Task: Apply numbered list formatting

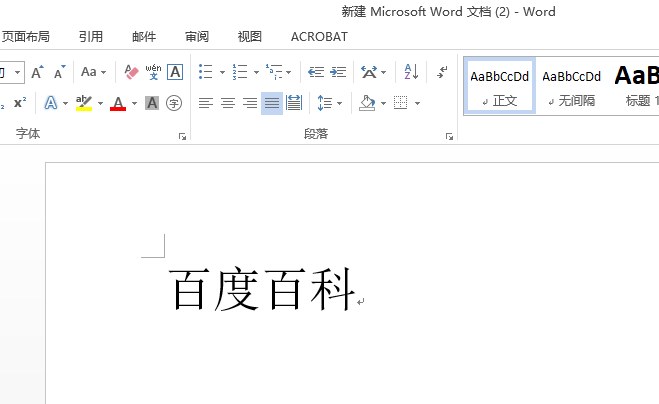Action: click(240, 72)
